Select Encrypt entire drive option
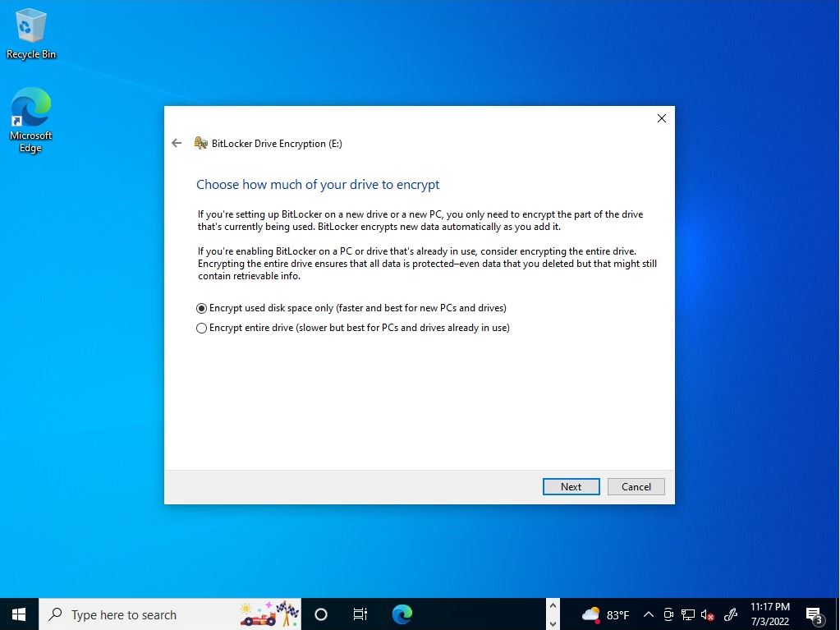The height and width of the screenshot is (630, 840). click(353, 328)
